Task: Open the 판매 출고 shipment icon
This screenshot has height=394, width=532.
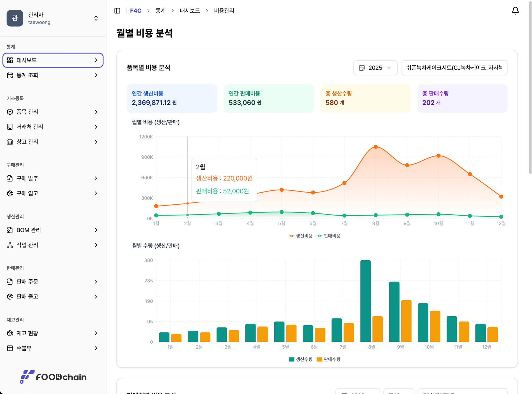Action: click(10, 297)
